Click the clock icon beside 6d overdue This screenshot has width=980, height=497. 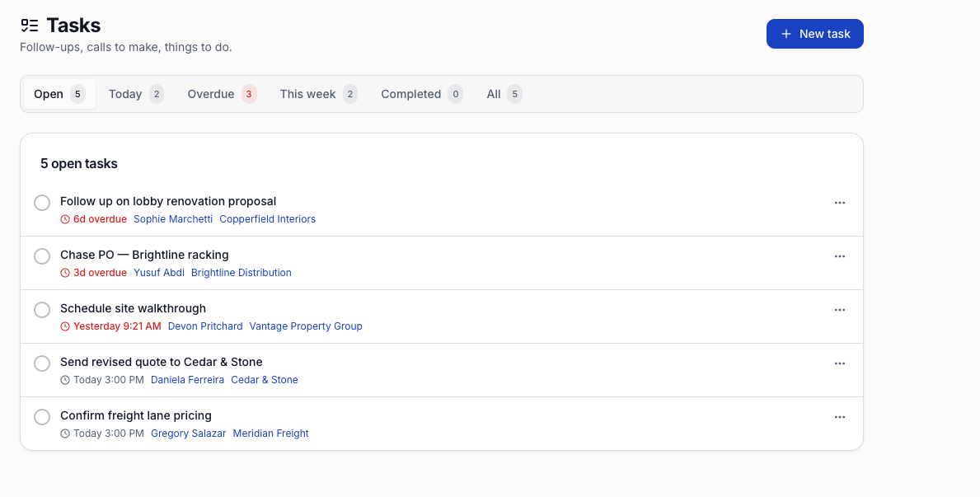(x=65, y=219)
